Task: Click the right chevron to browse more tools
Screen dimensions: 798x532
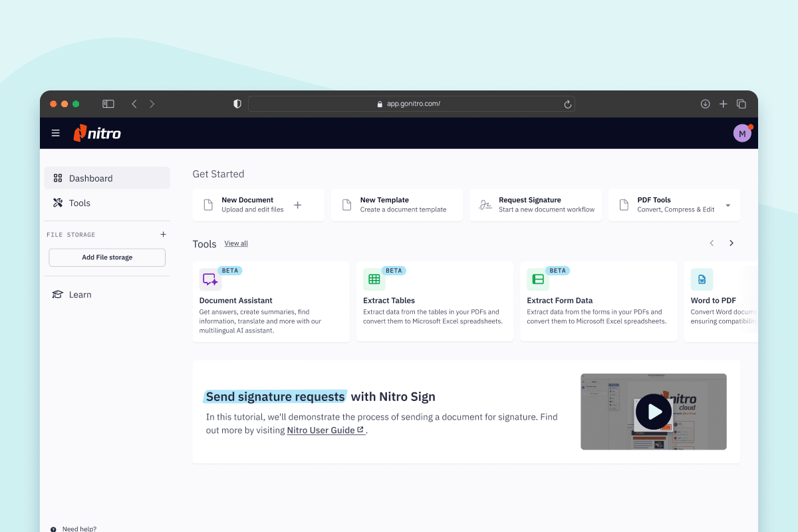Action: [731, 243]
